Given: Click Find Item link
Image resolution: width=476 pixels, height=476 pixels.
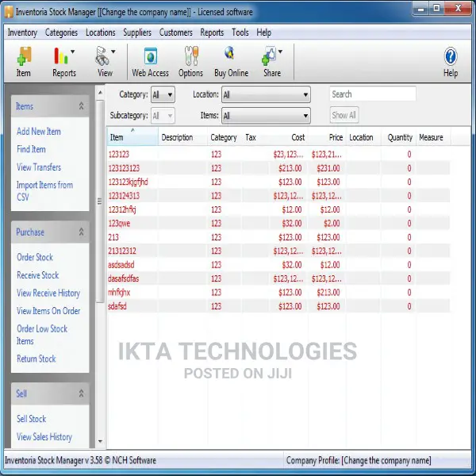Looking at the screenshot, I should click(31, 149).
